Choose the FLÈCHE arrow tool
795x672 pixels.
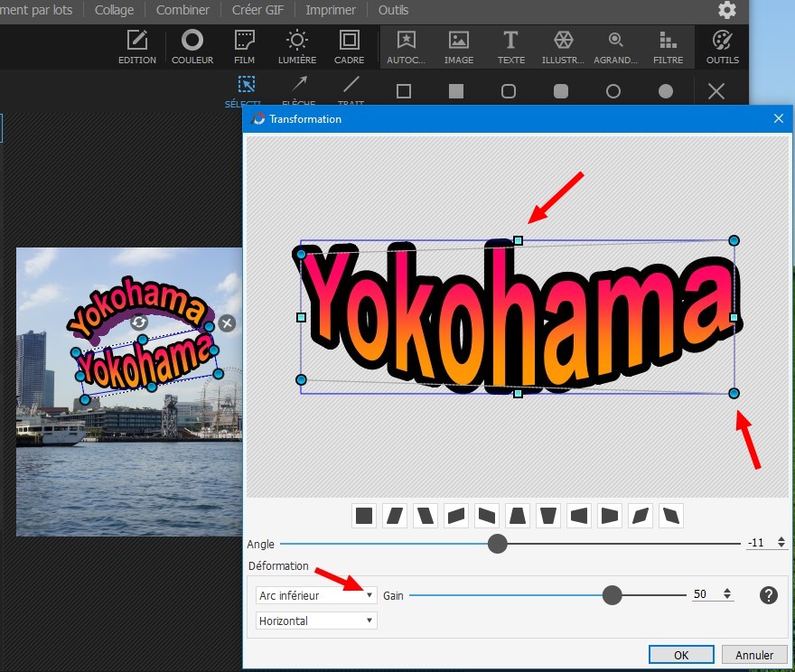click(299, 90)
